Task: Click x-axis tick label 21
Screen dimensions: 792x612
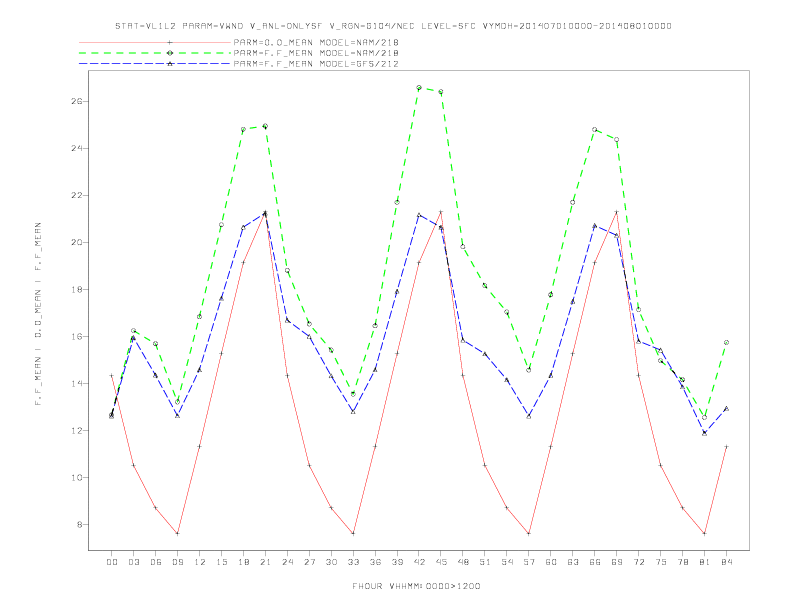Action: click(265, 562)
